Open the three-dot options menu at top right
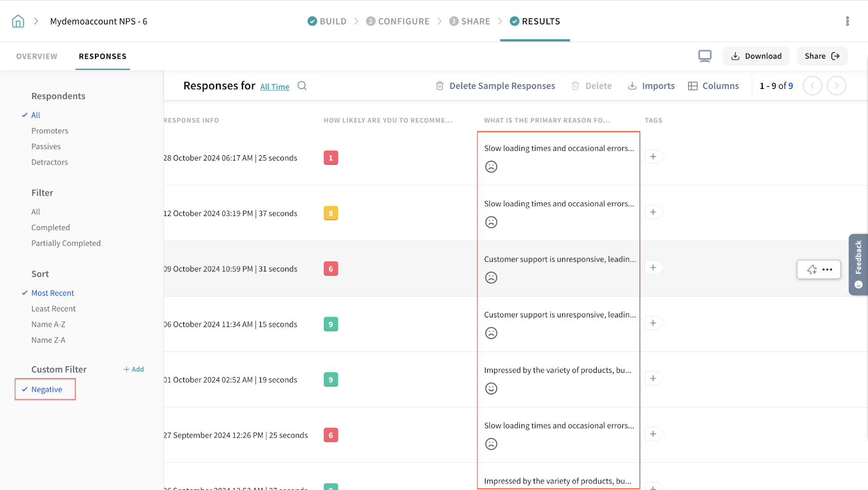The width and height of the screenshot is (868, 490). (x=847, y=21)
